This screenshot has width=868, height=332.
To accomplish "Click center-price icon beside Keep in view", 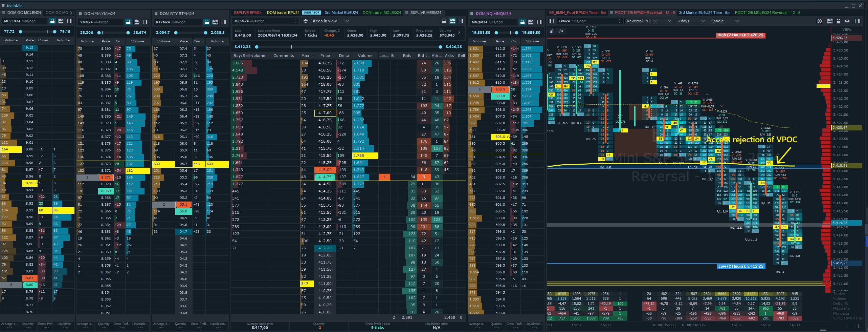I will [x=306, y=21].
